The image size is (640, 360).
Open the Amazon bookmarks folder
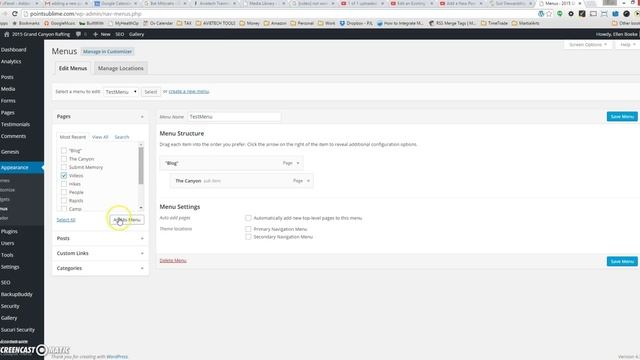pyautogui.click(x=274, y=23)
